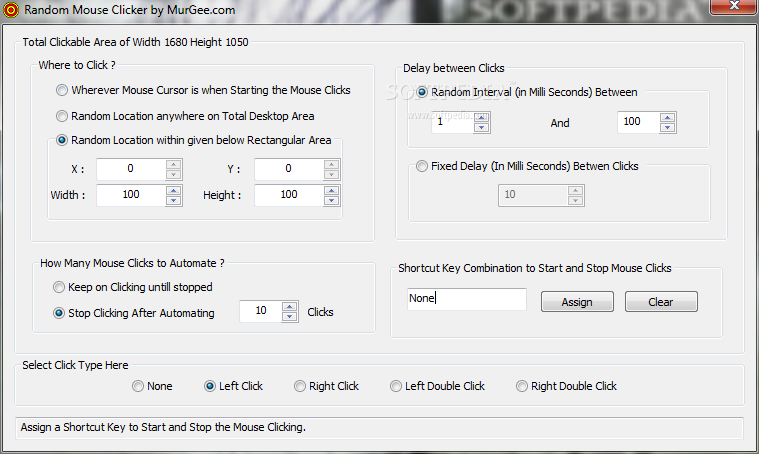Image resolution: width=759 pixels, height=454 pixels.
Task: Increase the Y coordinate value
Action: click(x=332, y=164)
